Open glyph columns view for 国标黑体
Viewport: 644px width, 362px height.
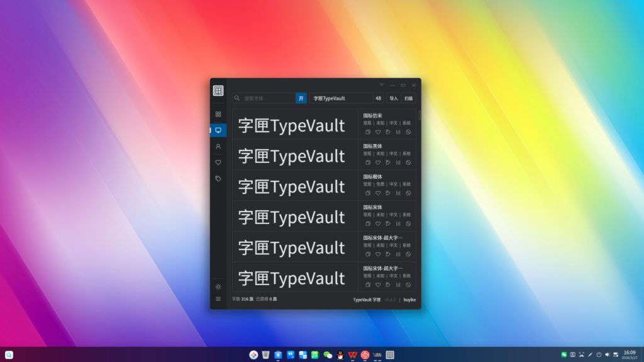coord(398,162)
